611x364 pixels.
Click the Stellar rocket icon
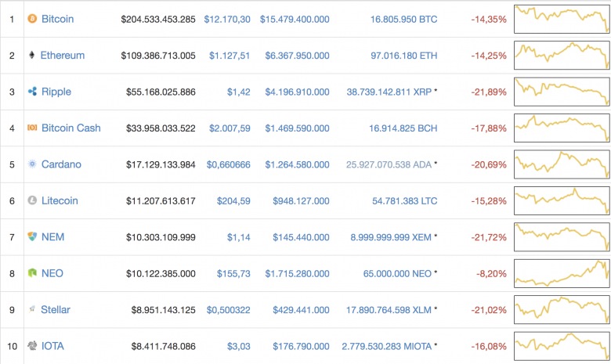pos(32,309)
